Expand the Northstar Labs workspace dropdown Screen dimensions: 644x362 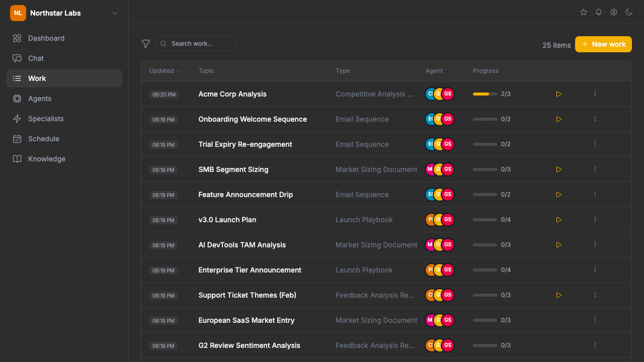pyautogui.click(x=115, y=13)
